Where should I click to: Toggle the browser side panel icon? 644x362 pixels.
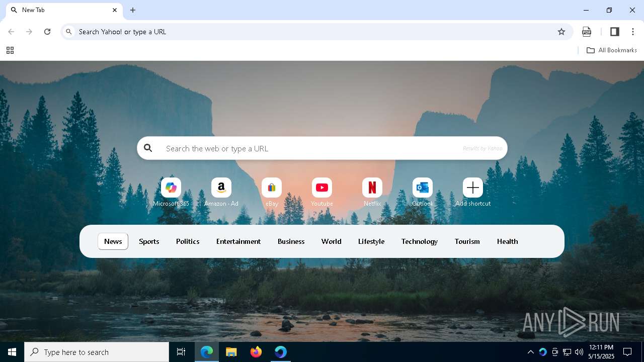point(614,32)
